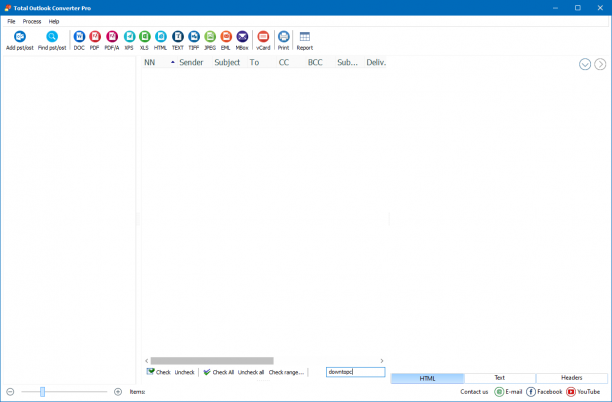This screenshot has height=402, width=612.
Task: Open the Help menu
Action: click(x=54, y=21)
